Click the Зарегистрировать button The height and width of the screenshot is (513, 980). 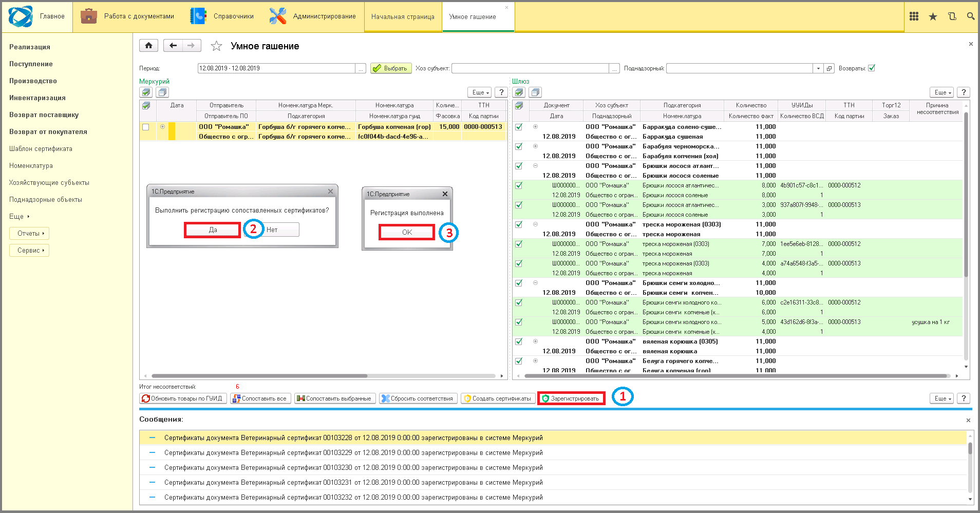[571, 398]
